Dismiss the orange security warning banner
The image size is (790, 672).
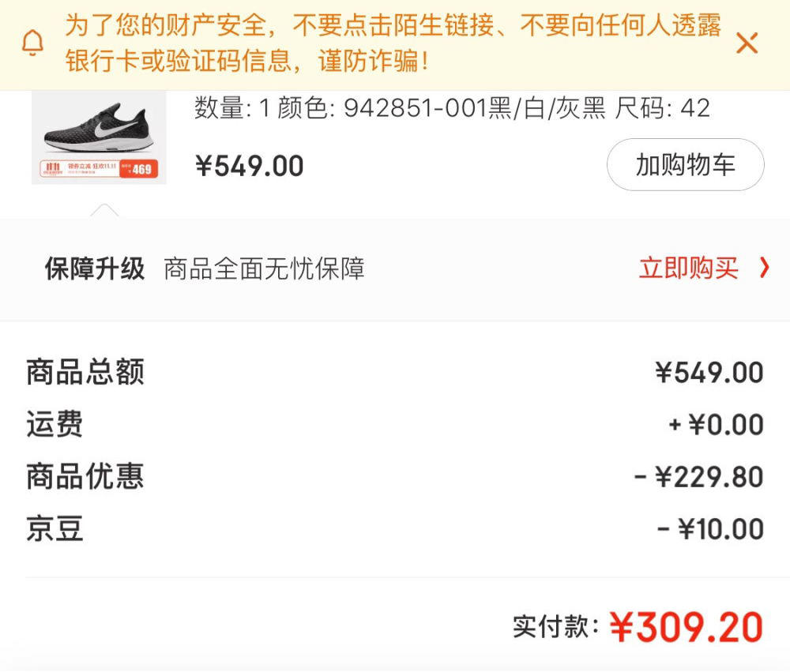[x=747, y=43]
